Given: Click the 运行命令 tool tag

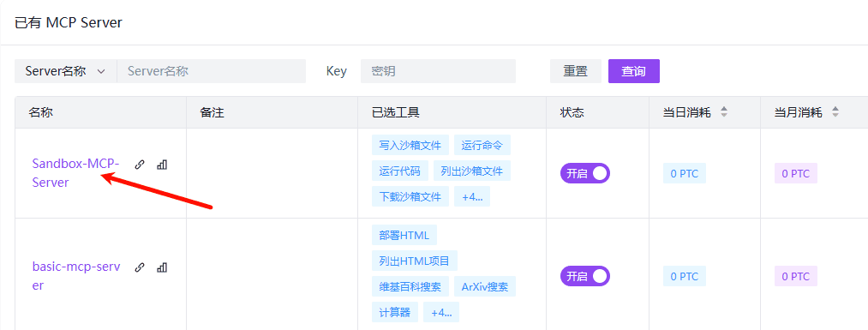Looking at the screenshot, I should click(482, 145).
